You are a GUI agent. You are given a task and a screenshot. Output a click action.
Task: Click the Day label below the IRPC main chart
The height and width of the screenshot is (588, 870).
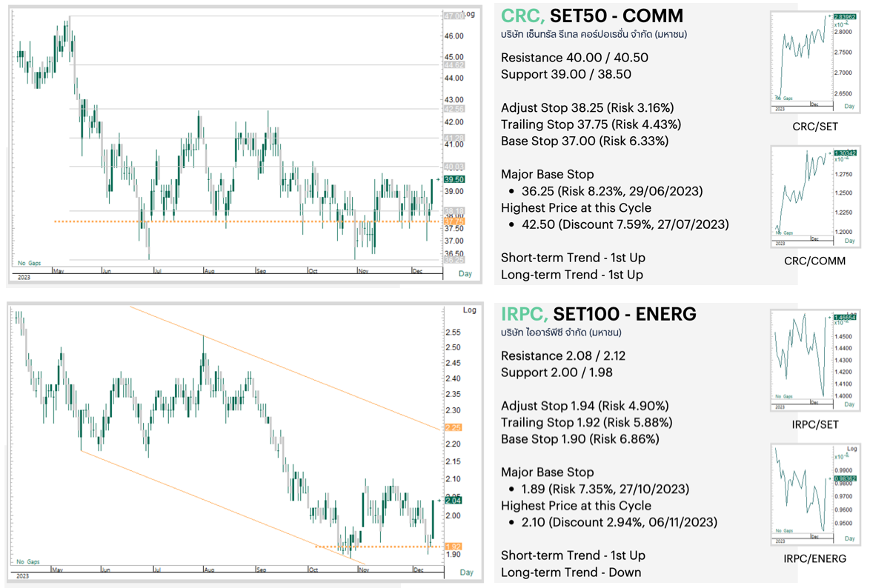pos(467,572)
